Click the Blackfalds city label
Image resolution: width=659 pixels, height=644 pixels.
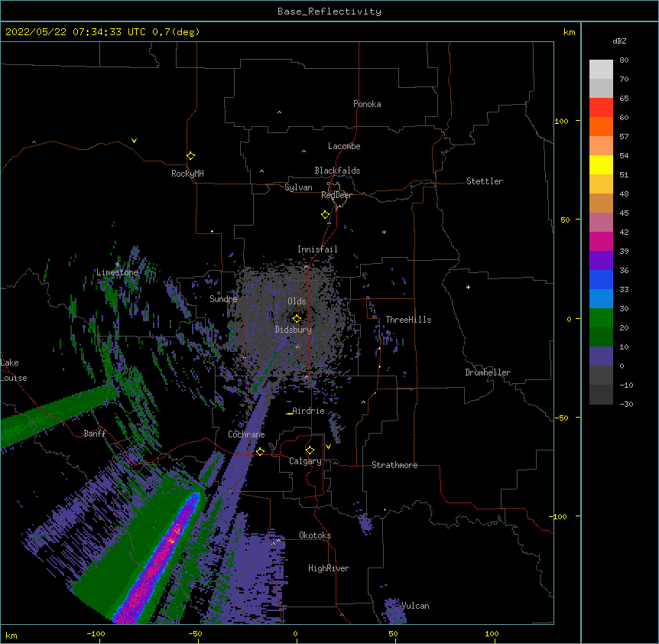pos(337,171)
